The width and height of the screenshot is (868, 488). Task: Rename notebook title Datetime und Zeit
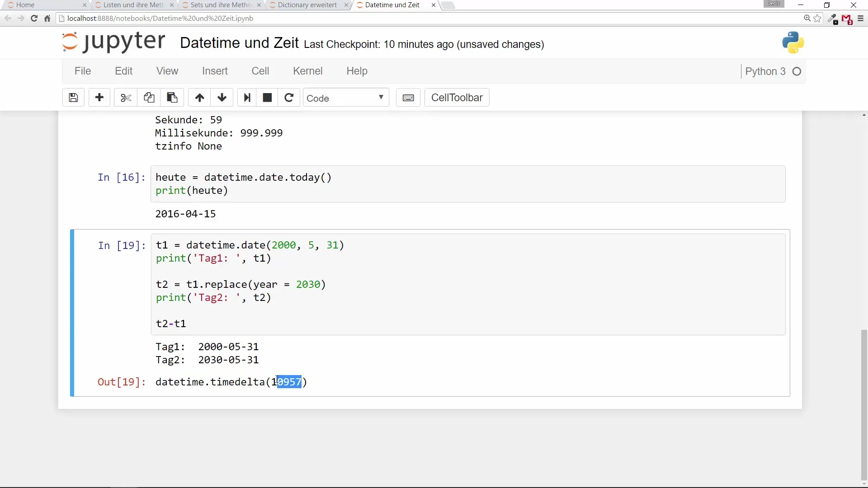pos(239,43)
